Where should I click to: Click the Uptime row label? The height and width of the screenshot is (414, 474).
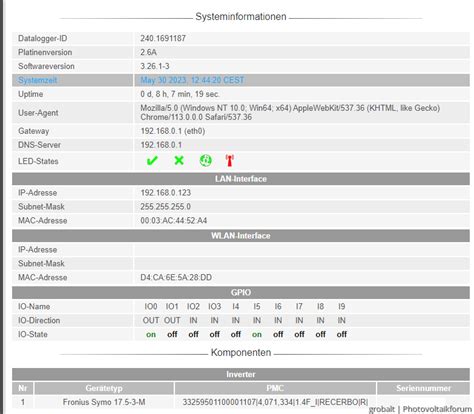[x=30, y=94]
